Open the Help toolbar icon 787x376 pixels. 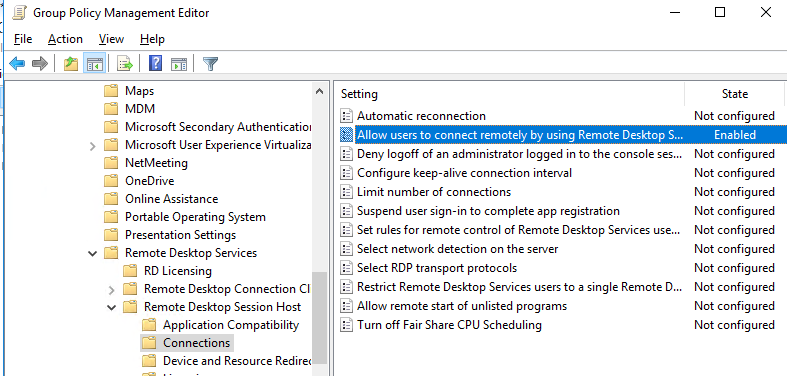(156, 63)
